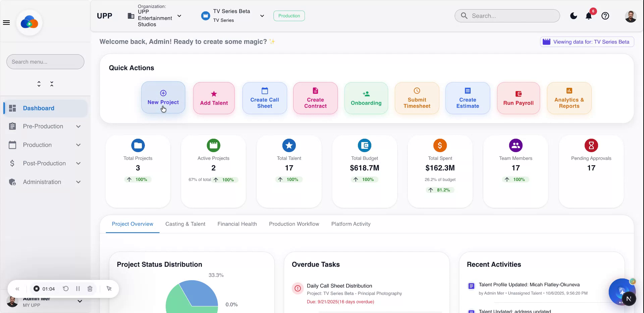Click Run Payroll button

(518, 98)
